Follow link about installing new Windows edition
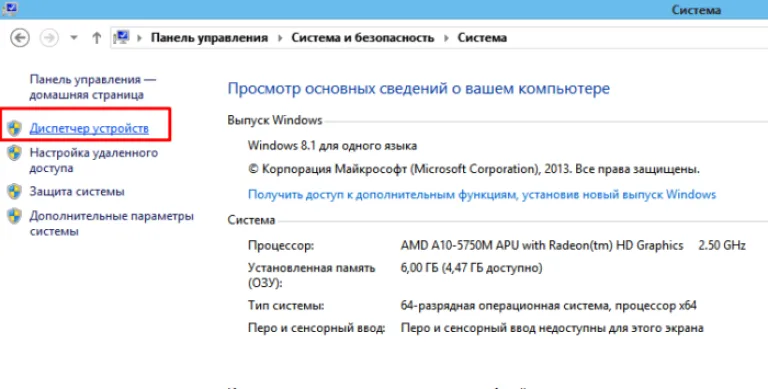768x389 pixels. (482, 194)
